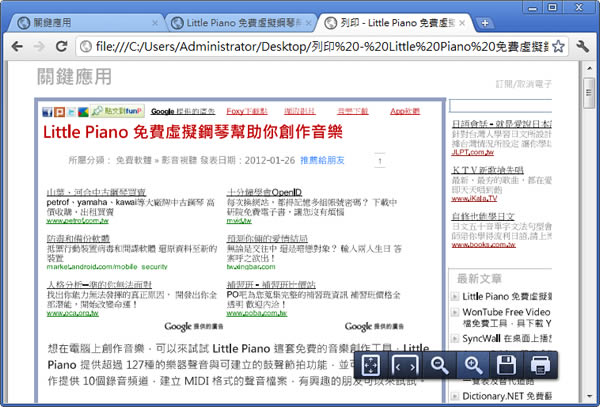This screenshot has width=600, height=407.
Task: Open the www.poba.com.tw ad link
Action: 257,314
